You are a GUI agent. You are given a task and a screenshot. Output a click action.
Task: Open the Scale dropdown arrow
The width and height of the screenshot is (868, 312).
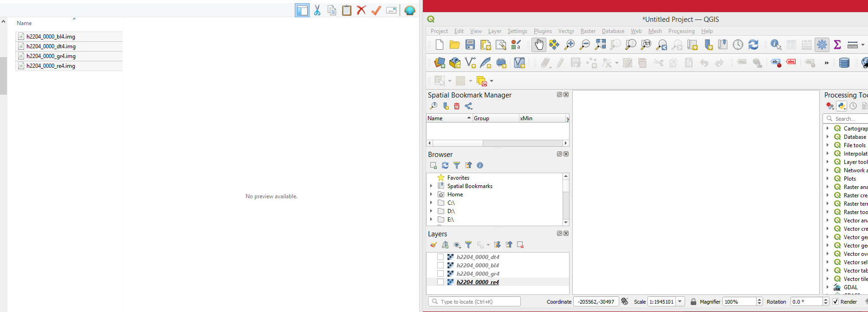[x=680, y=302]
